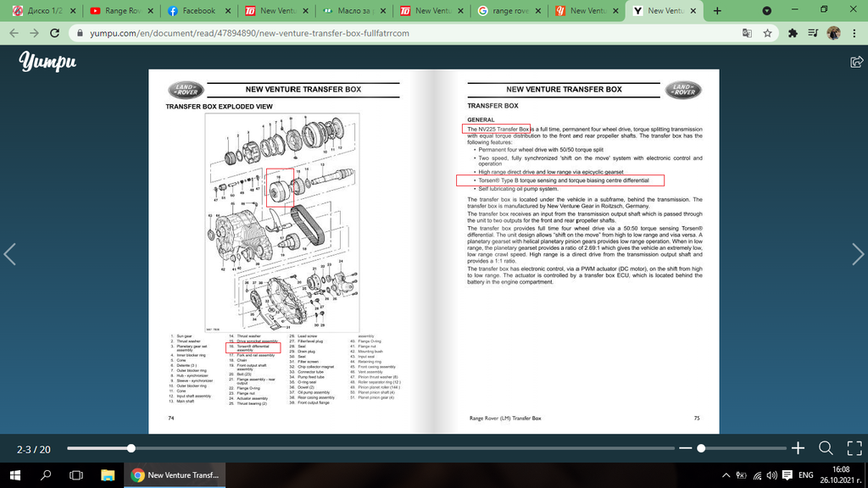Viewport: 868px width, 488px height.
Task: Close the Facebook tab
Action: tap(228, 10)
